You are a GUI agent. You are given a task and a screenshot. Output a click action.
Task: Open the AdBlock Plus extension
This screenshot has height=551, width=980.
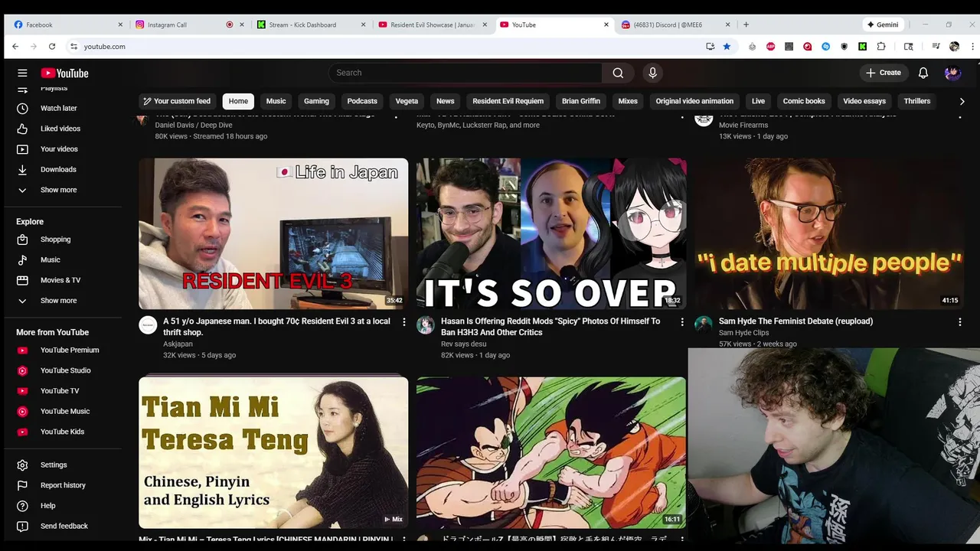pos(770,46)
